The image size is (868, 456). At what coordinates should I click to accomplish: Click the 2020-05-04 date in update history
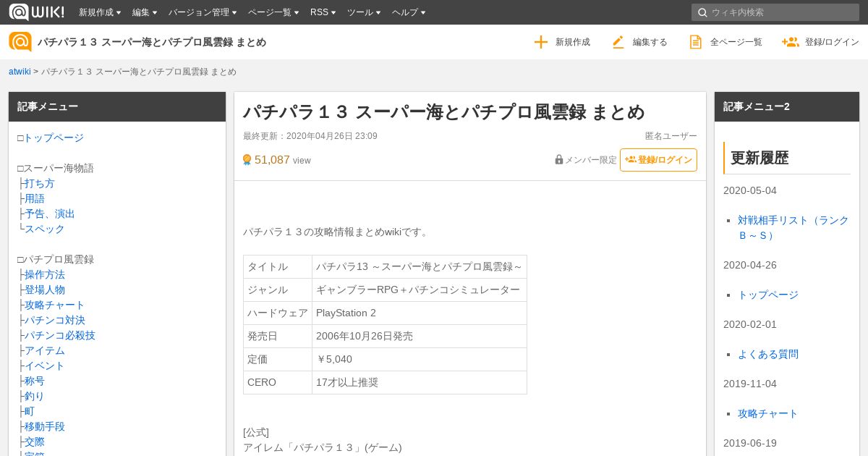pyautogui.click(x=750, y=190)
